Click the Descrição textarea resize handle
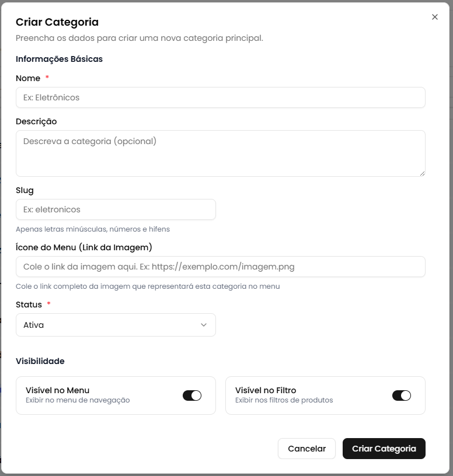 tap(422, 173)
